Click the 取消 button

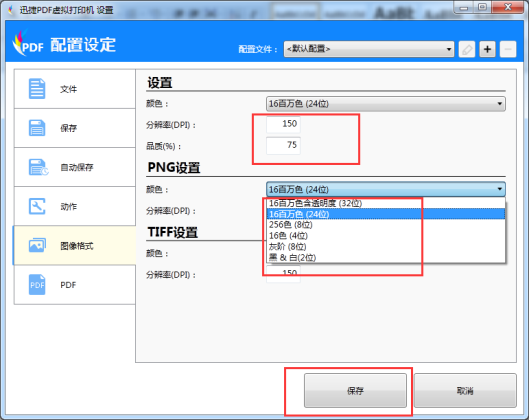[x=465, y=391]
